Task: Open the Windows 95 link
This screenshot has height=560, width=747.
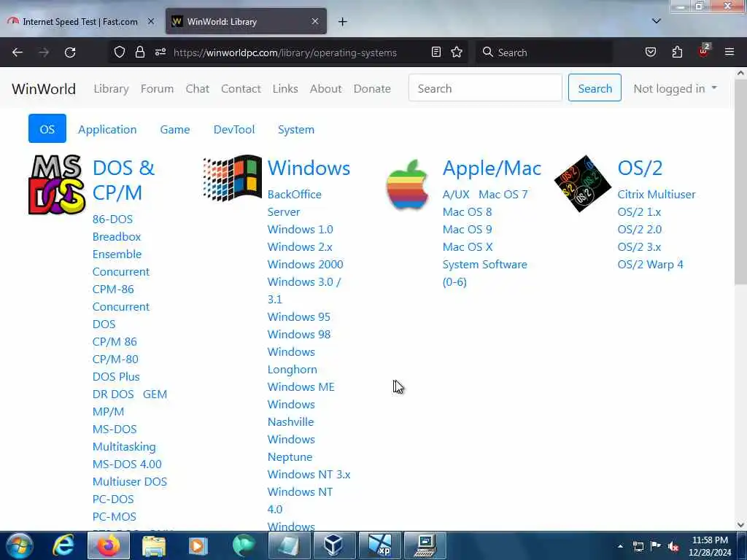Action: pyautogui.click(x=298, y=316)
